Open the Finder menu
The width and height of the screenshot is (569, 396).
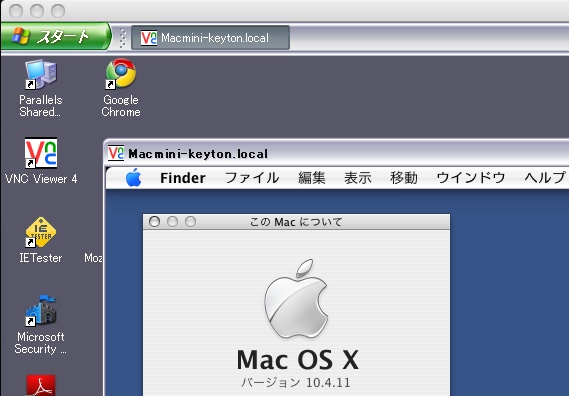tap(183, 178)
